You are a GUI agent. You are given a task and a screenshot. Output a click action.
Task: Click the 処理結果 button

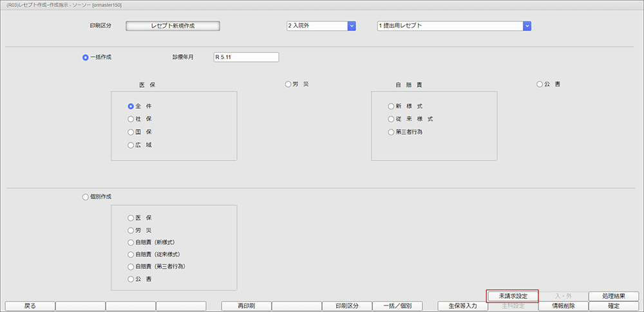pyautogui.click(x=614, y=296)
